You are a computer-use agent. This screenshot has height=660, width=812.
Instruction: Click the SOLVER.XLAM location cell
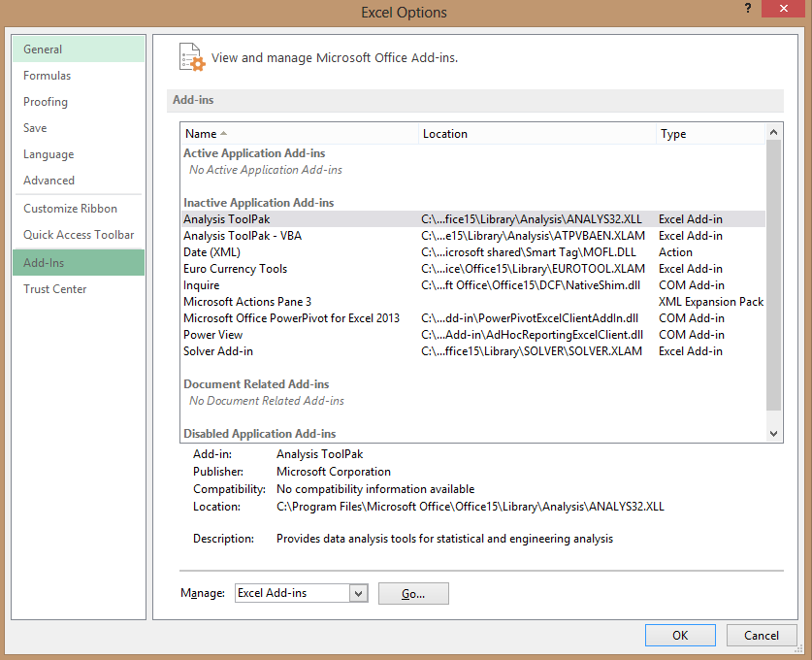(532, 351)
